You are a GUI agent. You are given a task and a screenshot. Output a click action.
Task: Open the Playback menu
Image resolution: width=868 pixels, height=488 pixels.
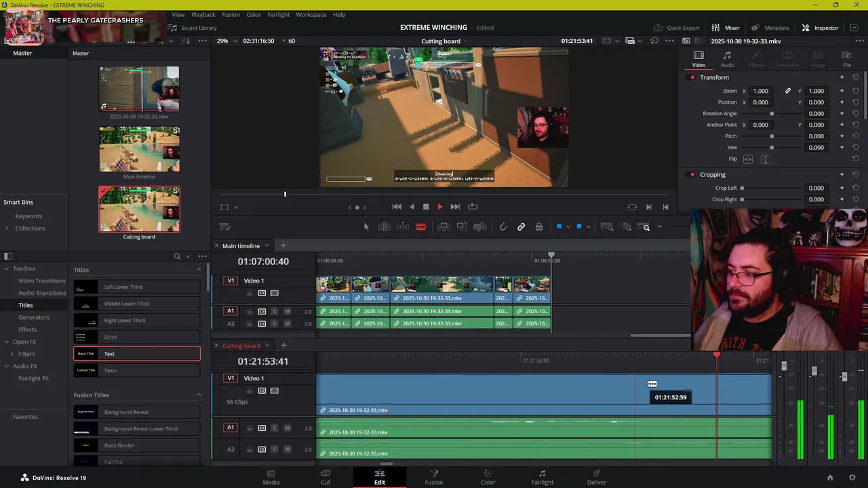203,14
